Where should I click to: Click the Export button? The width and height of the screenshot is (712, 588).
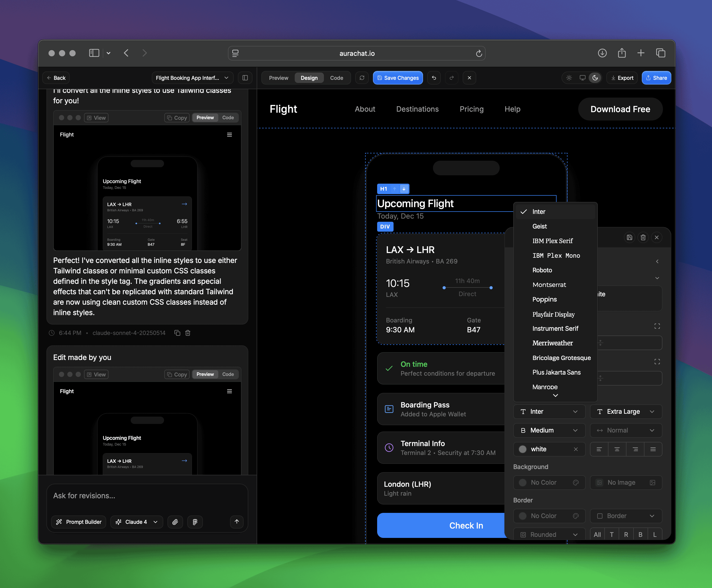(622, 78)
